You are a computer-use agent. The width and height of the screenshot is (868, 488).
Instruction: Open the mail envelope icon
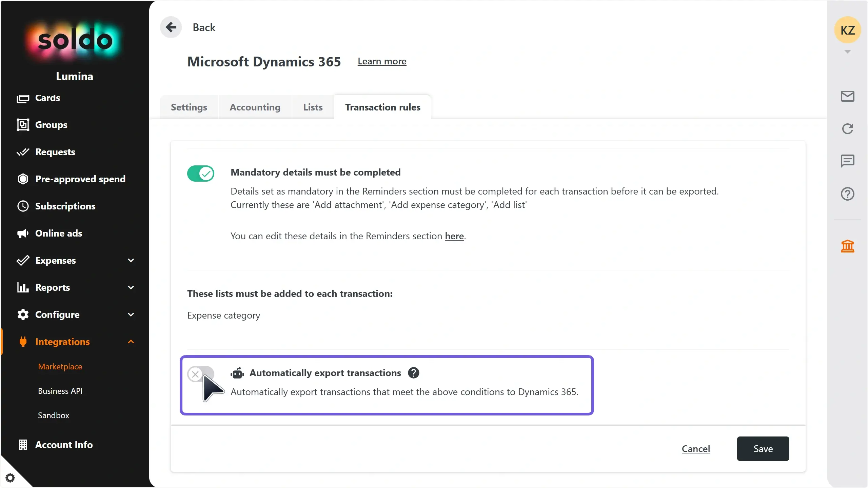click(847, 96)
